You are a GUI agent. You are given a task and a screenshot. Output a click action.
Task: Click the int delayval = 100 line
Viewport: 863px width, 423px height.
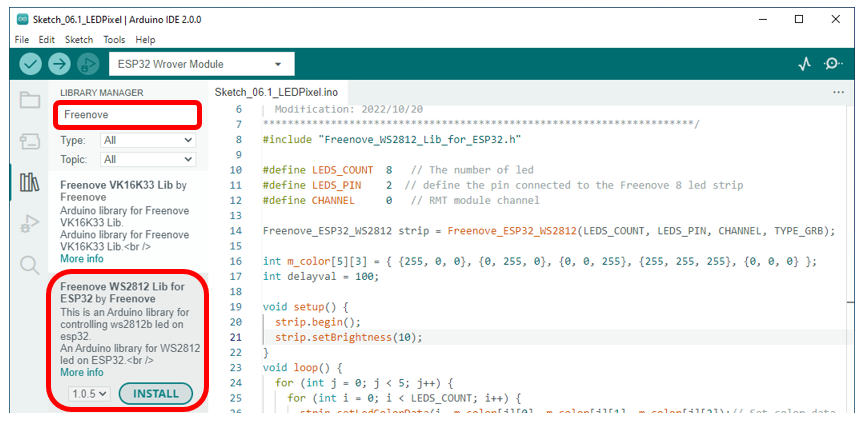click(321, 276)
